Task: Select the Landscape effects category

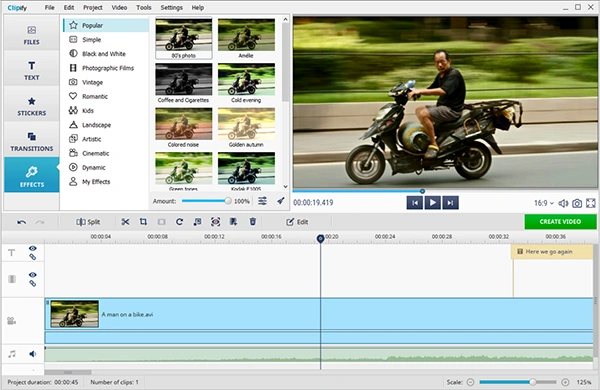Action: [106, 125]
